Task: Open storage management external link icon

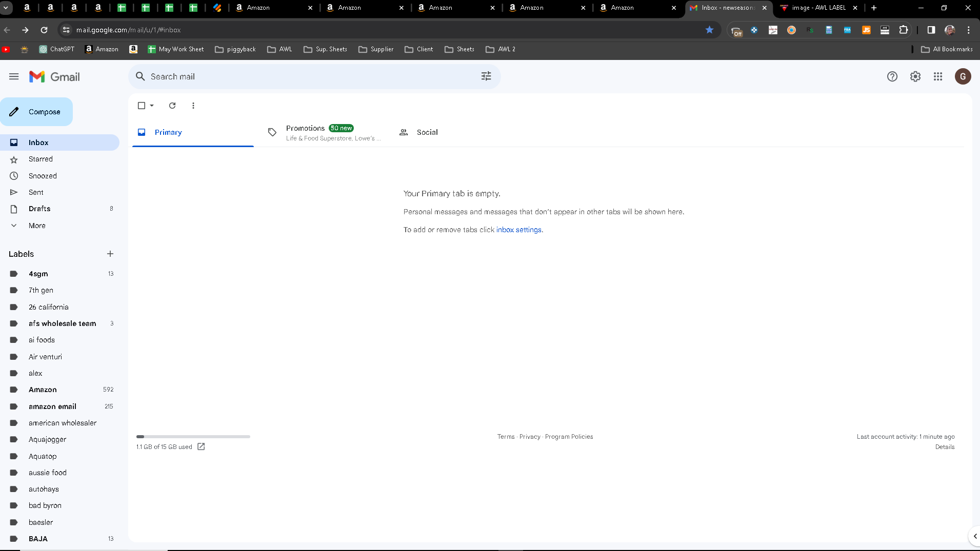Action: [201, 446]
